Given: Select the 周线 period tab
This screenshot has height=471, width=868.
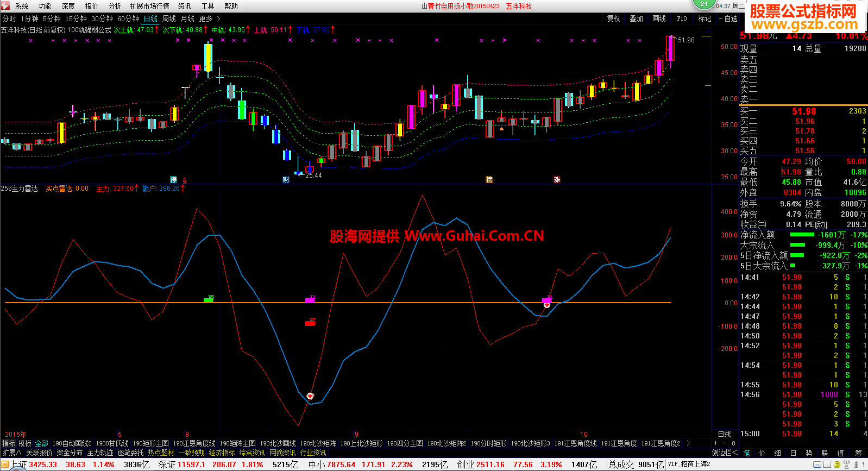Looking at the screenshot, I should (x=169, y=18).
